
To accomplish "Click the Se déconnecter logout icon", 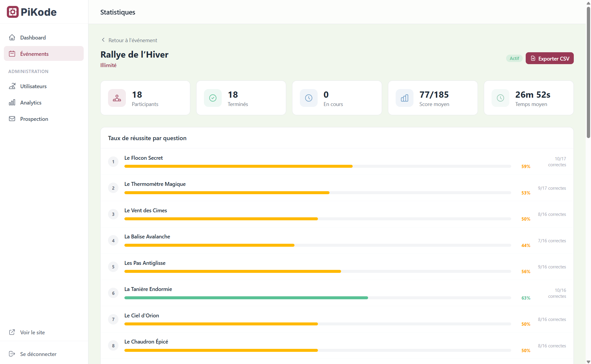I will (x=12, y=354).
